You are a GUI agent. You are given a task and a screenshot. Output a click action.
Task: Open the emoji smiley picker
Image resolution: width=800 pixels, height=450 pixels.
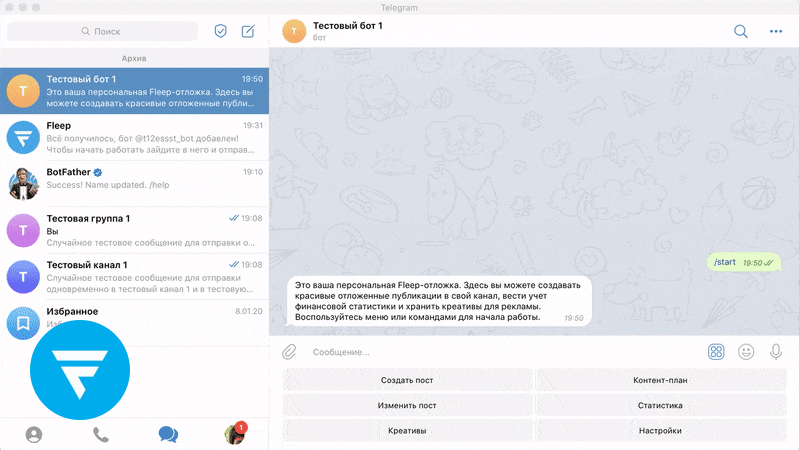click(x=746, y=352)
